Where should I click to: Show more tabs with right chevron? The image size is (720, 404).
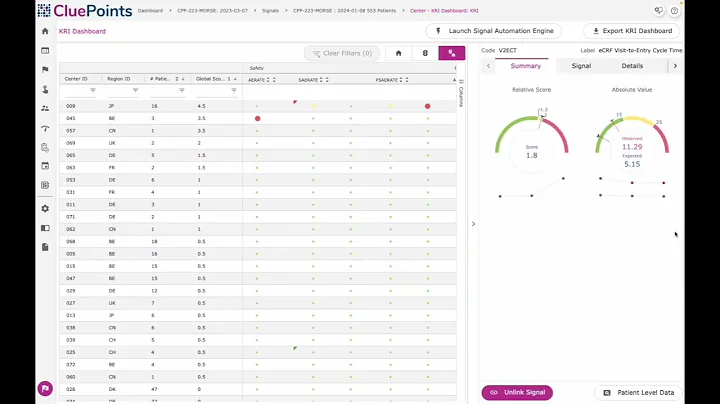[x=675, y=66]
